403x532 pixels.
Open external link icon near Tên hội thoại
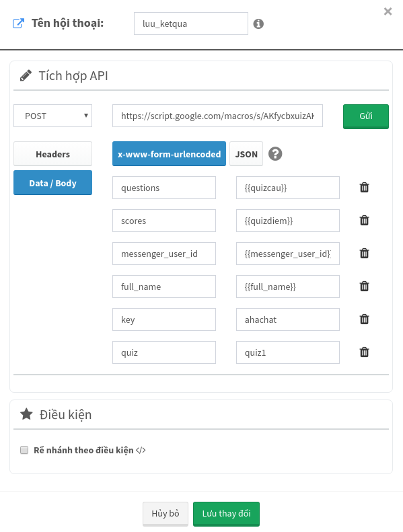coord(18,24)
